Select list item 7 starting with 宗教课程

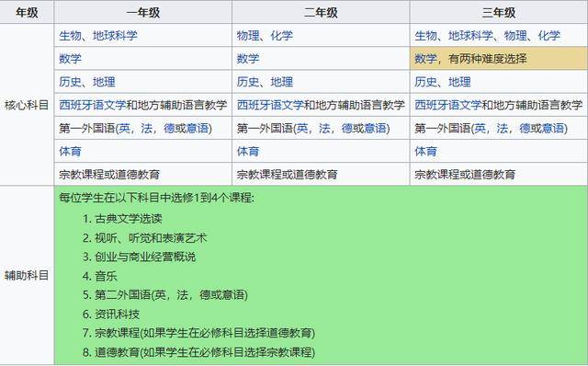point(205,333)
